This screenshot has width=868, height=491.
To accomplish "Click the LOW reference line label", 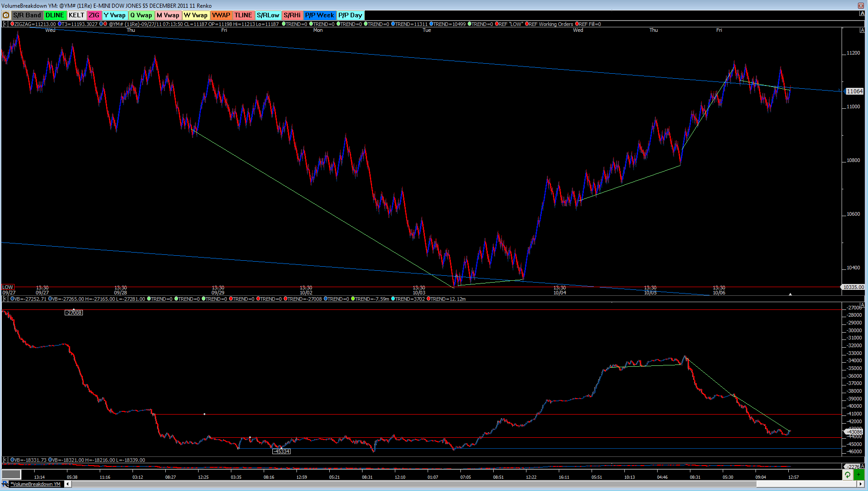I will (8, 287).
